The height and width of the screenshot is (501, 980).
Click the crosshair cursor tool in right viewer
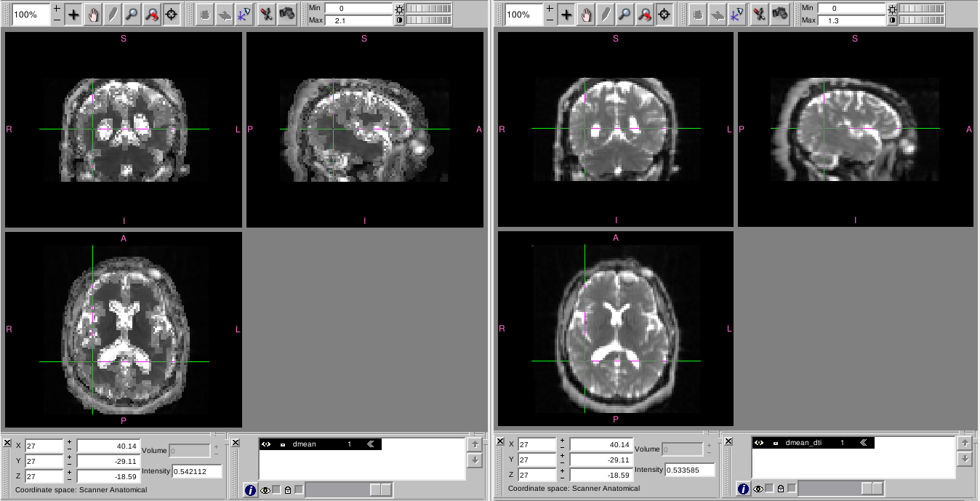567,15
